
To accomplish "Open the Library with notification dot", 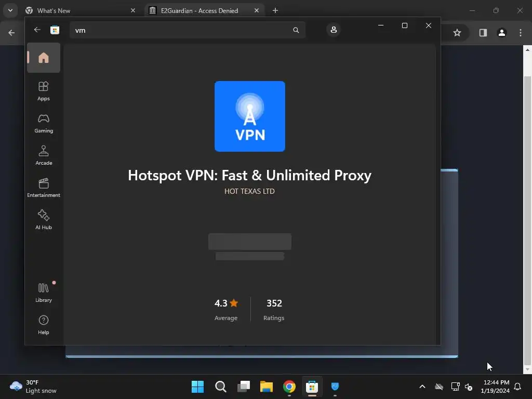I will point(44,293).
